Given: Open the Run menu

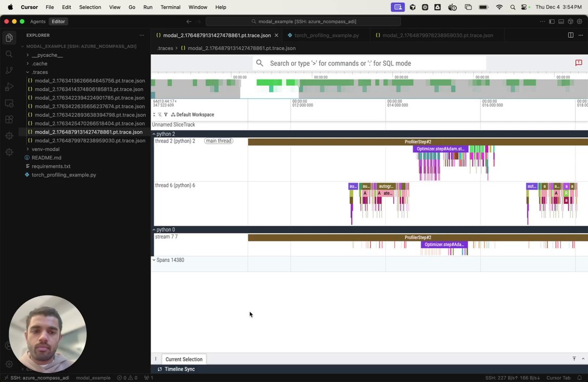Looking at the screenshot, I should [x=148, y=7].
